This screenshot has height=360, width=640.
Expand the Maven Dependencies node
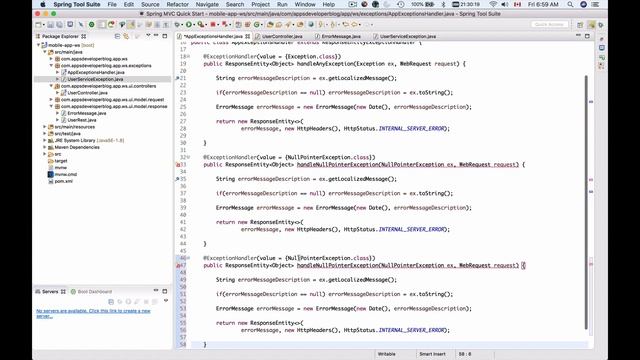pos(45,147)
